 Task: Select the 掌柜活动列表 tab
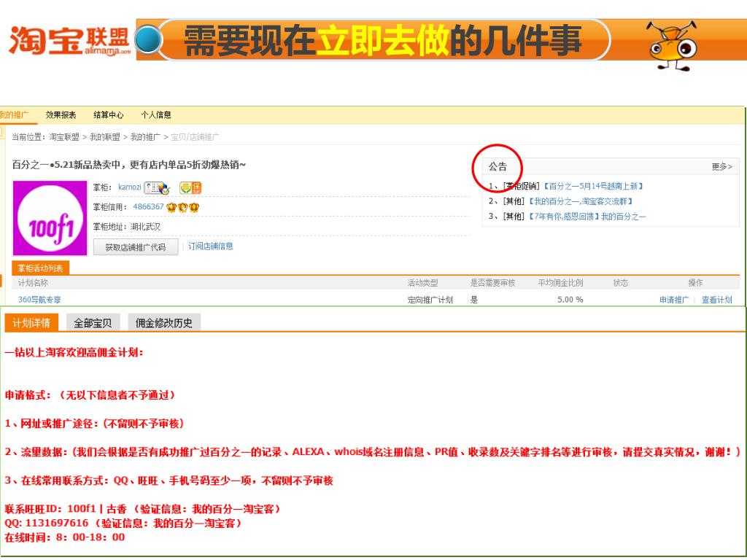(41, 268)
